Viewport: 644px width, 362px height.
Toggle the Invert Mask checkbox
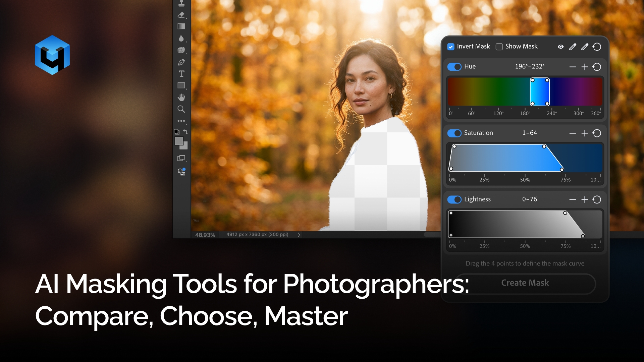pyautogui.click(x=451, y=47)
